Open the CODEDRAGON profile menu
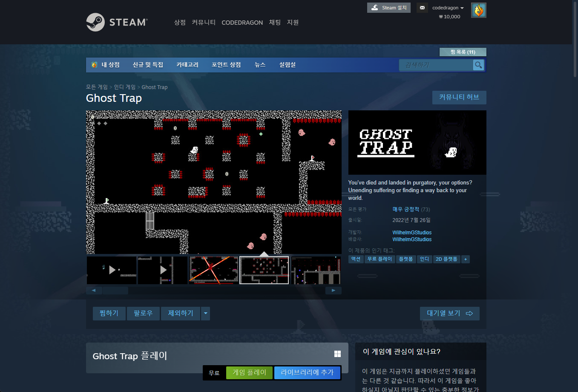Viewport: 578px width, 392px height. click(x=242, y=23)
